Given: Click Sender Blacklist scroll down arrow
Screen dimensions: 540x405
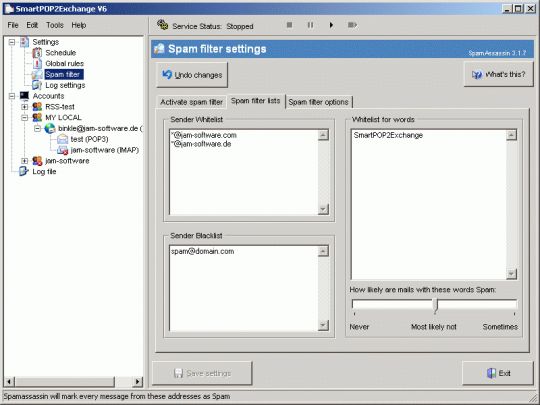Looking at the screenshot, I should click(x=323, y=325).
